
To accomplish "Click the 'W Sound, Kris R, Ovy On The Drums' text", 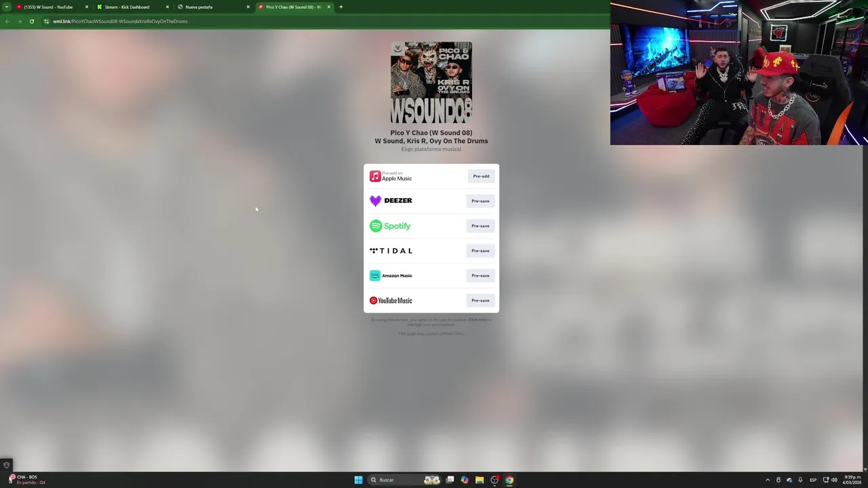I will tap(431, 141).
